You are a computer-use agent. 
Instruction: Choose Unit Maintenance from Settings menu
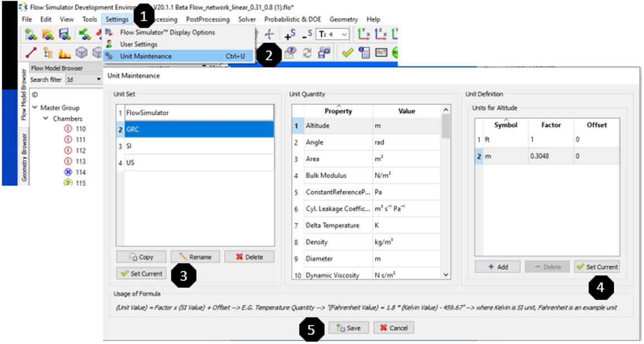pos(146,56)
